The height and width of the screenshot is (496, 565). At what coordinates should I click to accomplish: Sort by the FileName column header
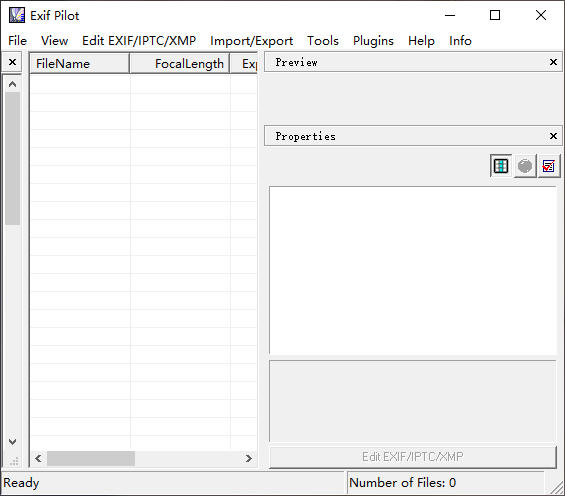click(79, 64)
